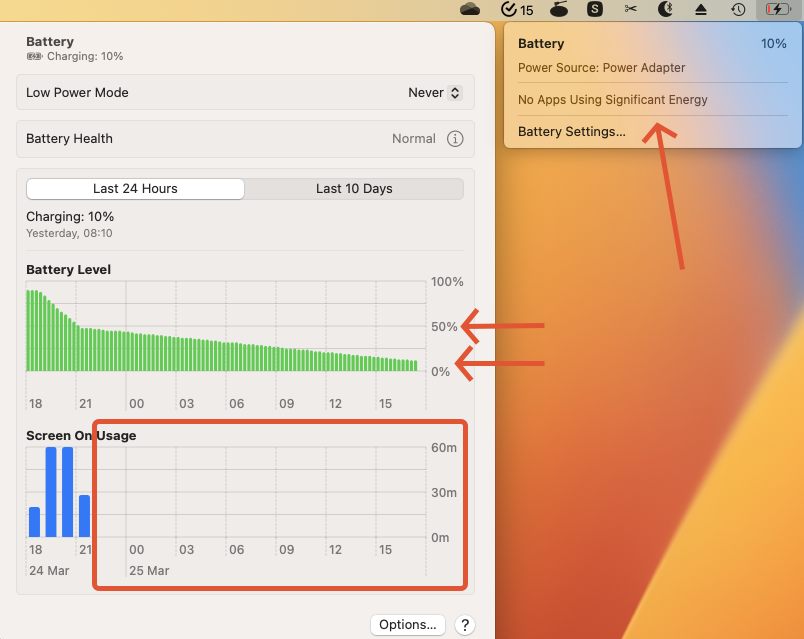
Task: Switch to Last 24 Hours tab
Action: [x=135, y=189]
